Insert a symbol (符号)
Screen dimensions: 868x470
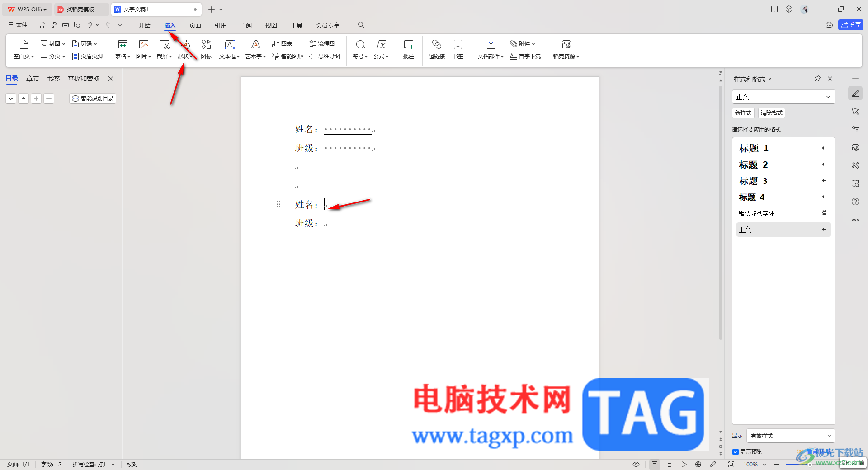(x=360, y=50)
